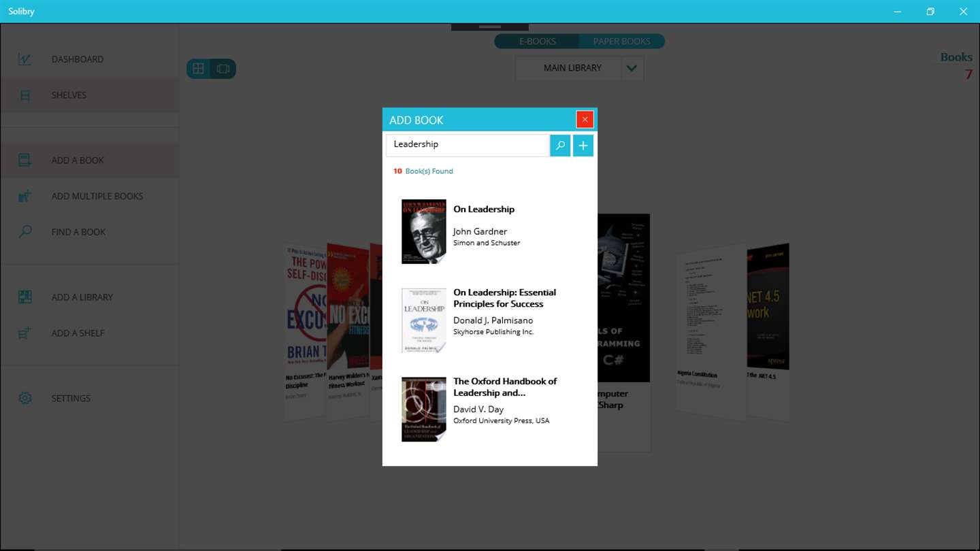Click the '10 Book(s) Found' label

[423, 171]
